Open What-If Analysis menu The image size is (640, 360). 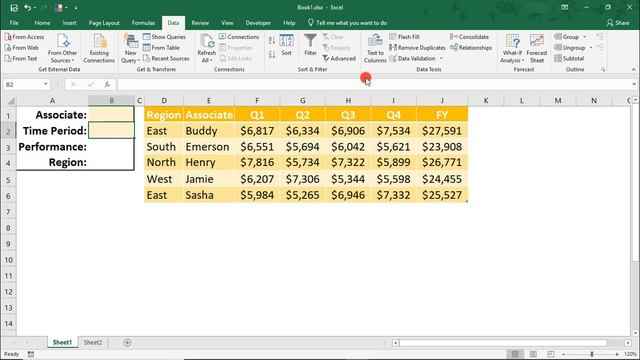pyautogui.click(x=512, y=48)
